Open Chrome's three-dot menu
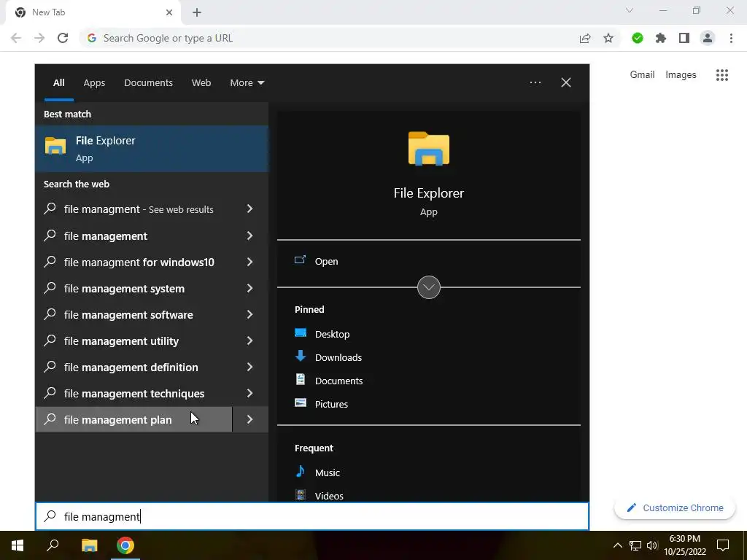 click(x=731, y=38)
